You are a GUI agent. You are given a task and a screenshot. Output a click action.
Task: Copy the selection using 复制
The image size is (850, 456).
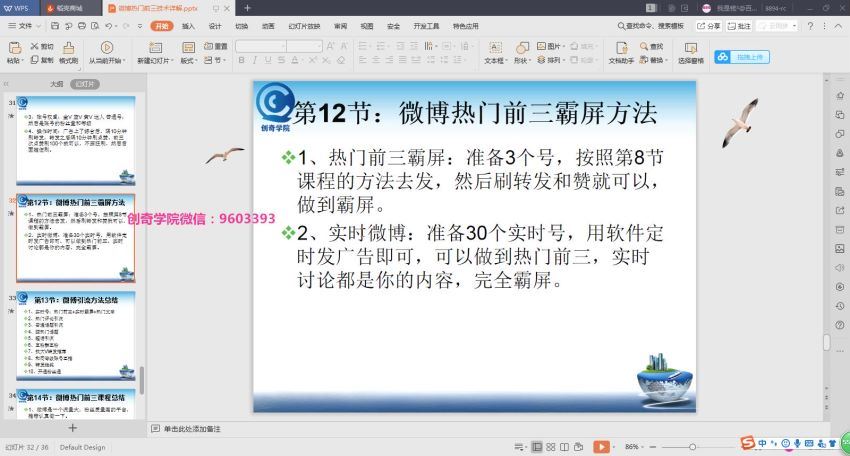(42, 60)
